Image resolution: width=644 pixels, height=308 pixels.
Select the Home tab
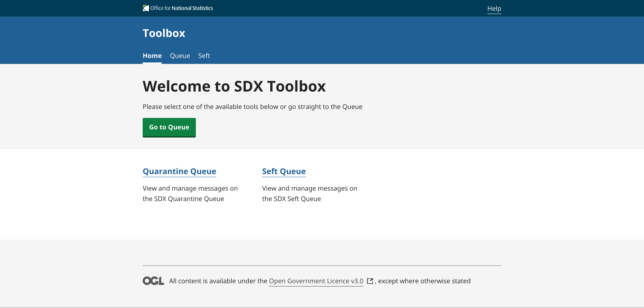tap(152, 56)
